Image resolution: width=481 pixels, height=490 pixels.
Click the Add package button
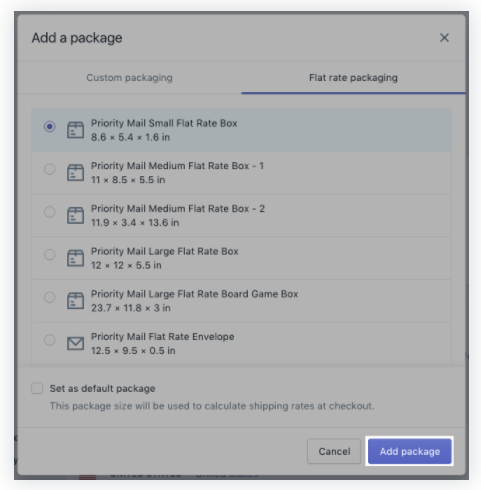point(410,451)
